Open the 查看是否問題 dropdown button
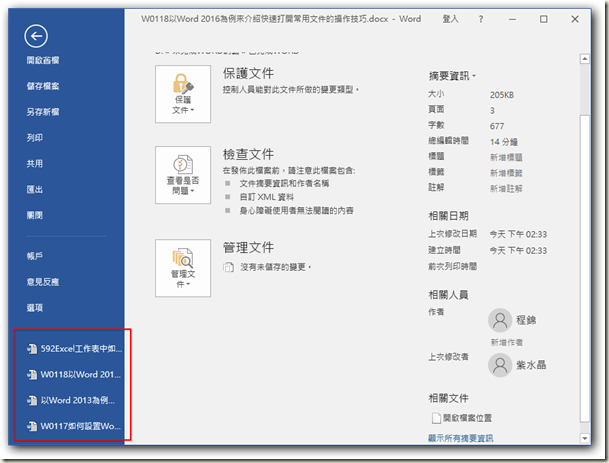The image size is (609, 463). point(183,175)
